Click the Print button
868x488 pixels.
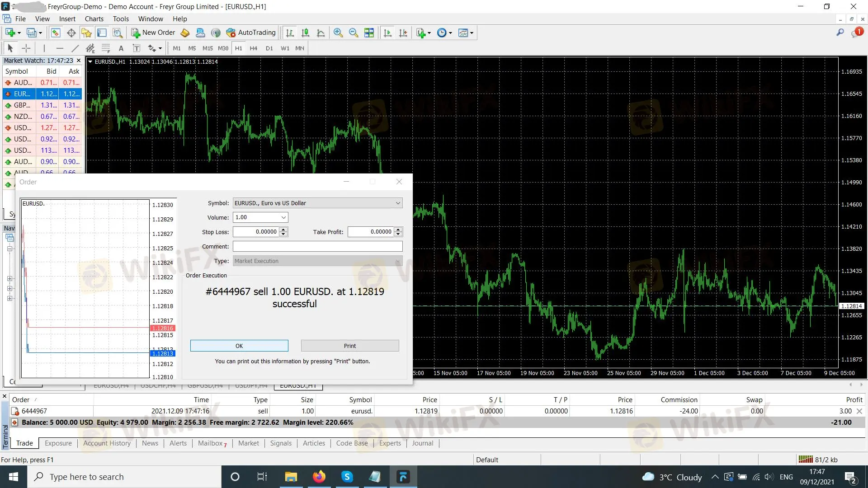(349, 346)
